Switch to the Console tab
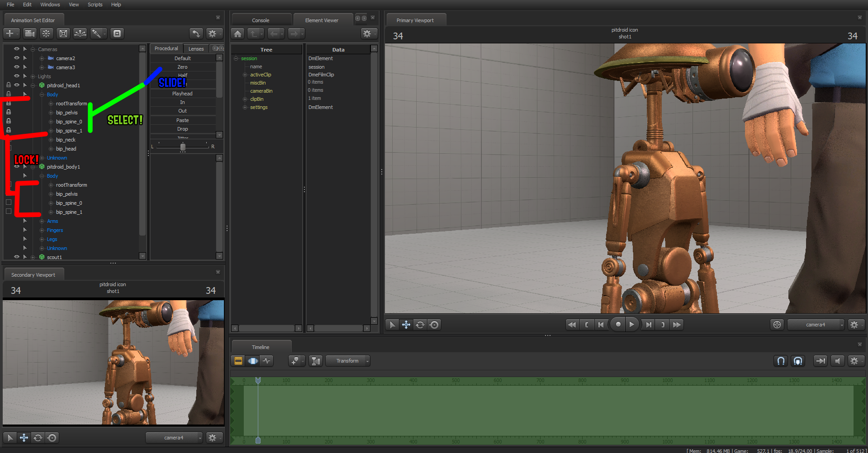Viewport: 868px width, 453px height. tap(261, 20)
